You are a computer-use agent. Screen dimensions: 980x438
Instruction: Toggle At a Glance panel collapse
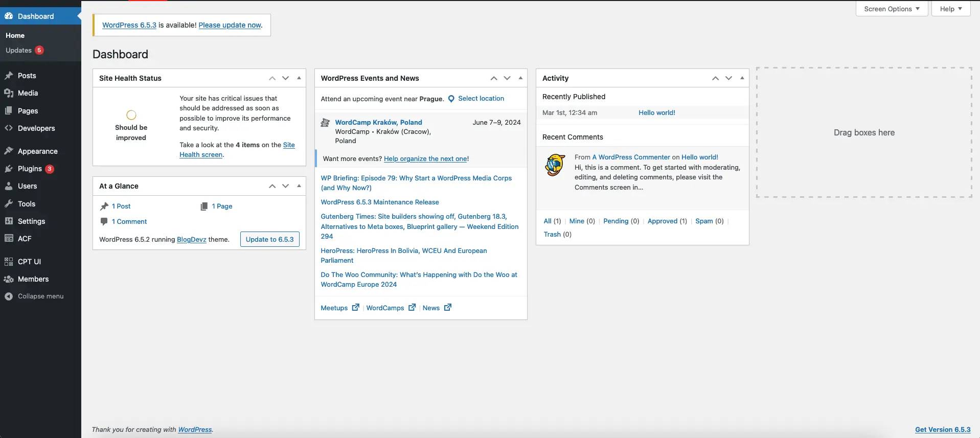click(x=299, y=186)
